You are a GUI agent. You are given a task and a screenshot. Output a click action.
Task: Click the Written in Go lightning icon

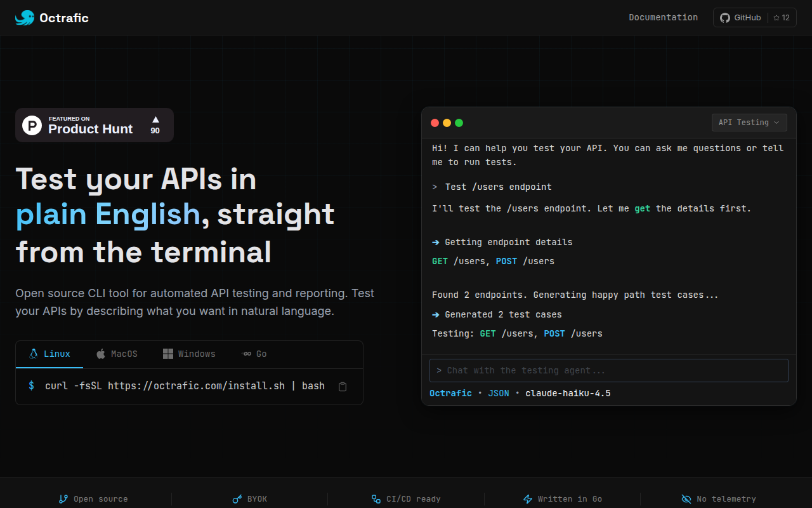pos(528,499)
